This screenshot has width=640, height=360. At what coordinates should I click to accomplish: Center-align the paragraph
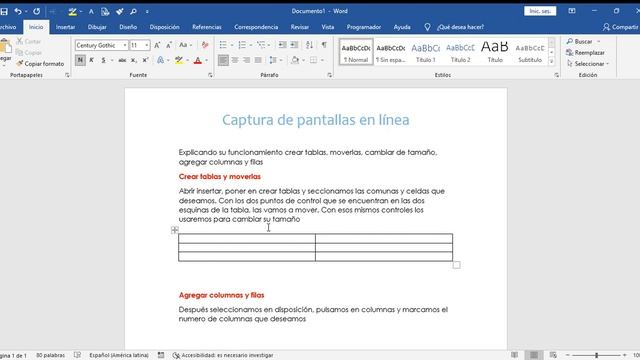click(x=235, y=60)
